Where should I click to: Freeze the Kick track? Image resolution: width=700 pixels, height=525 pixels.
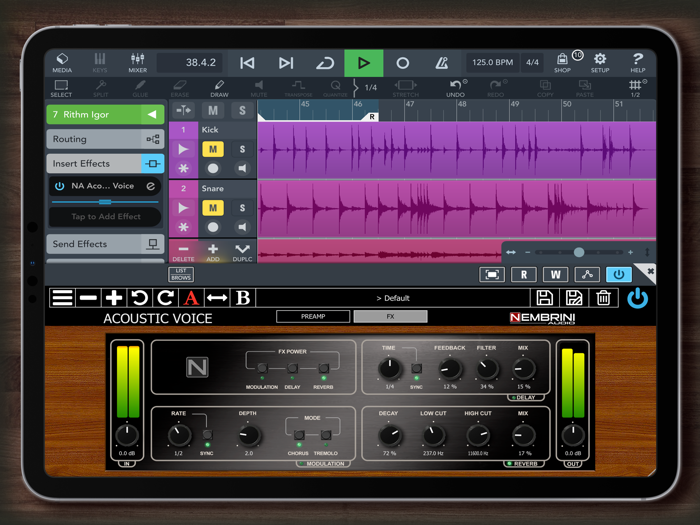pyautogui.click(x=183, y=168)
